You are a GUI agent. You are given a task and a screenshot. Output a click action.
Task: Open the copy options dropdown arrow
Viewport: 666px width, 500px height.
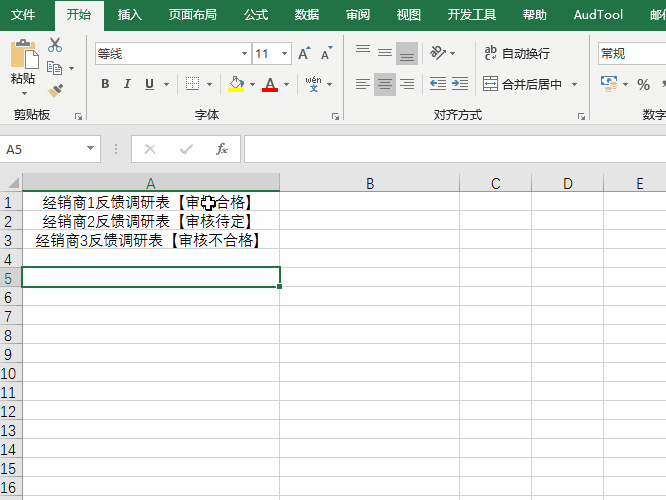71,68
